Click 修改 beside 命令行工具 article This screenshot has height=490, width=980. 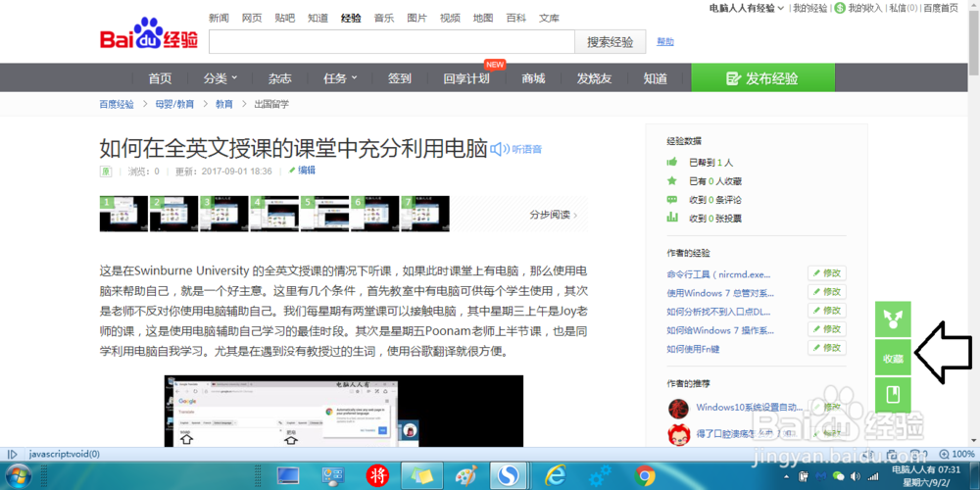click(827, 273)
